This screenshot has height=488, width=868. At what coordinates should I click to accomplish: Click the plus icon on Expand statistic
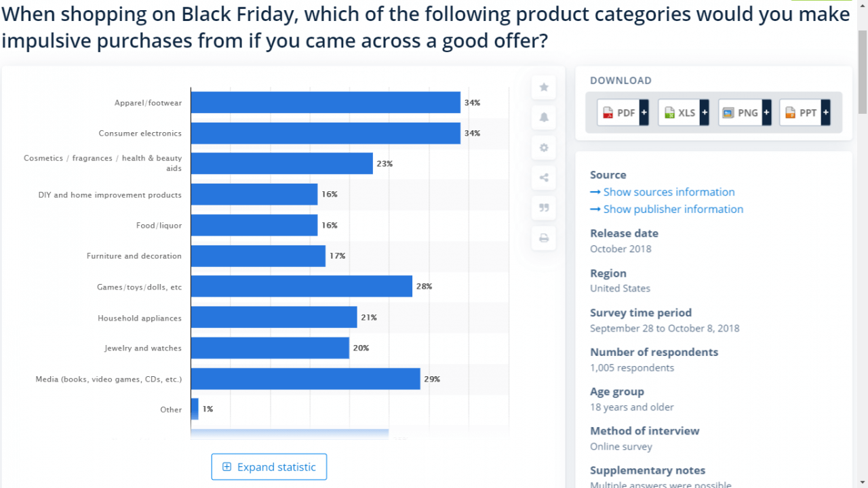pyautogui.click(x=226, y=467)
